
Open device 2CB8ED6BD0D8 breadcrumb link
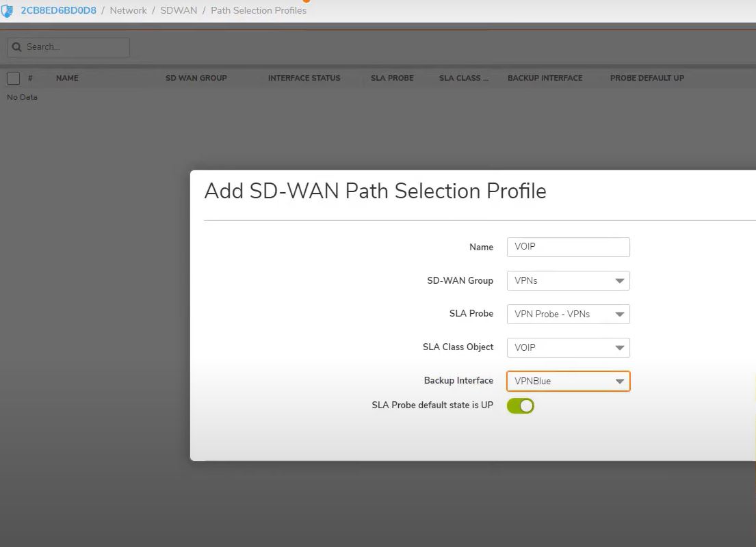58,11
